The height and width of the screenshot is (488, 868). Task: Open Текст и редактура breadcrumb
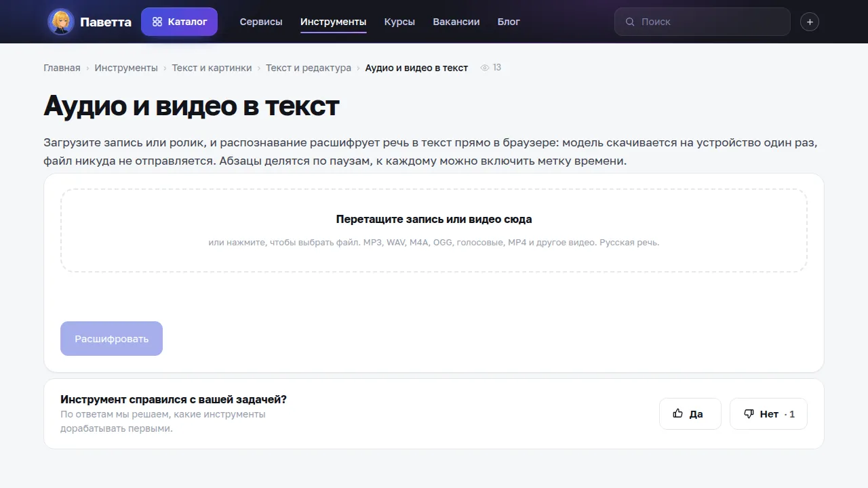pyautogui.click(x=309, y=68)
